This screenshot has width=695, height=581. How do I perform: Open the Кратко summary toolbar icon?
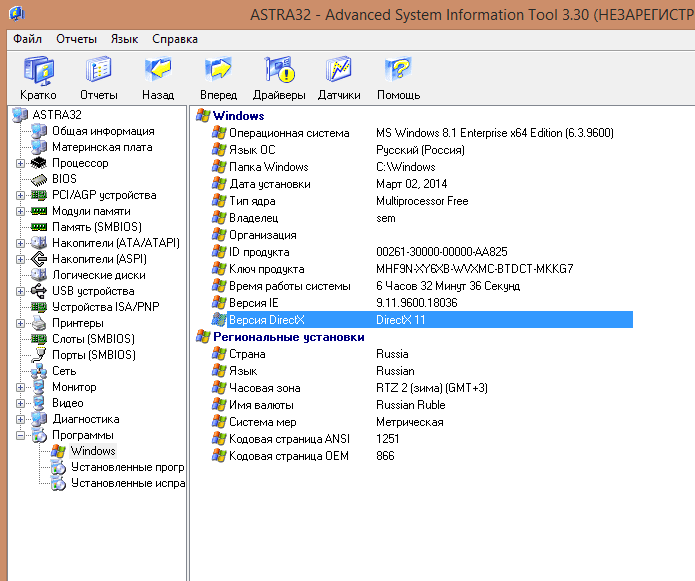tap(39, 78)
